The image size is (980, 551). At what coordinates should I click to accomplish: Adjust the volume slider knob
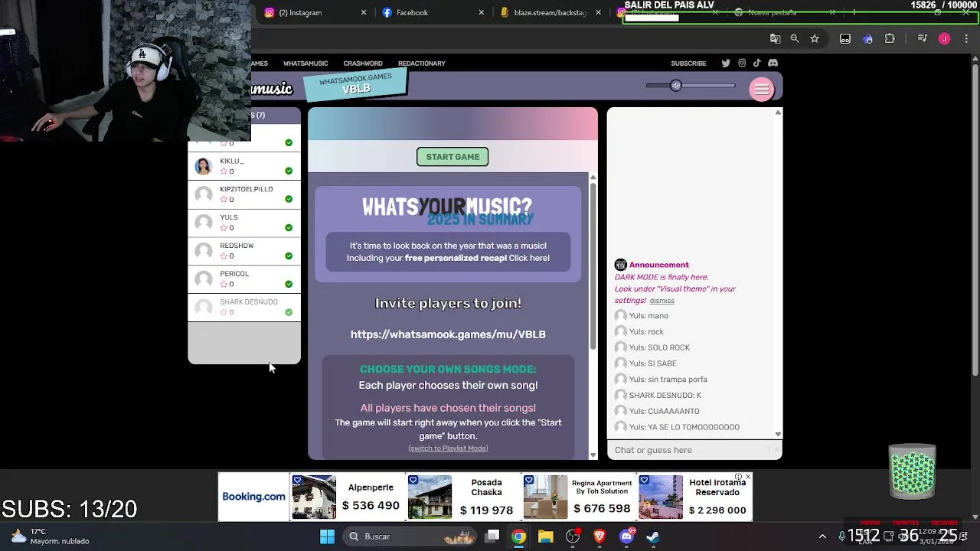point(675,86)
